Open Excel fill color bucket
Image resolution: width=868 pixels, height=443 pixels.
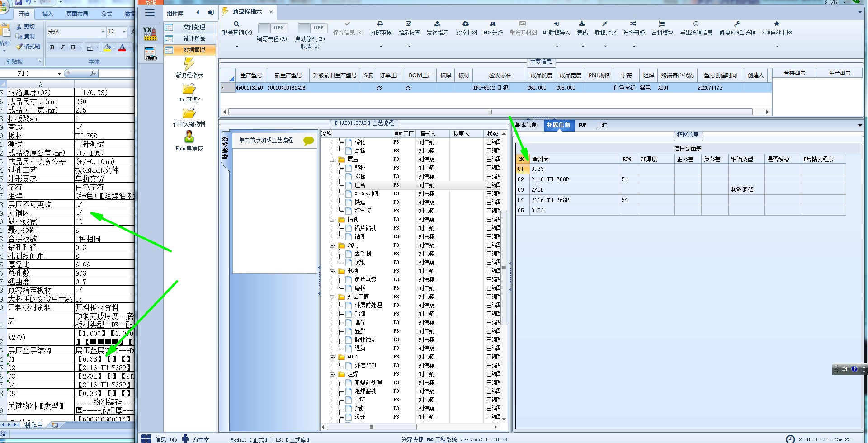pos(107,47)
